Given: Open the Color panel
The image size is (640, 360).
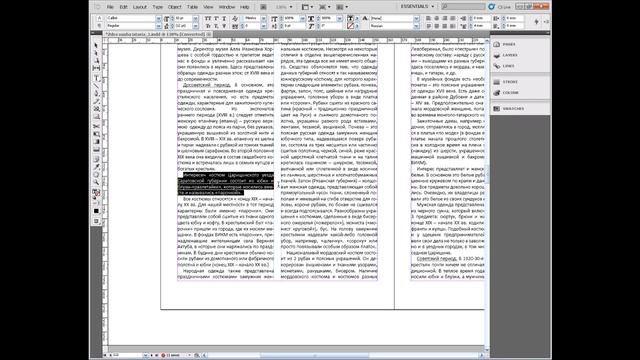Looking at the screenshot, I should coord(506,93).
